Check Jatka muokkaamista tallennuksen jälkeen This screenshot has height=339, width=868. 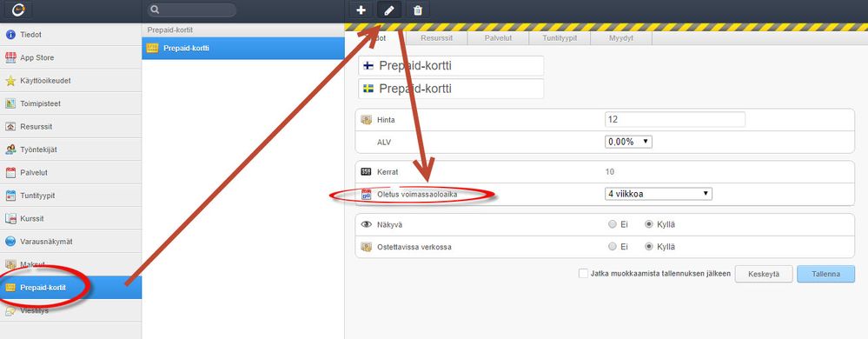pos(583,274)
